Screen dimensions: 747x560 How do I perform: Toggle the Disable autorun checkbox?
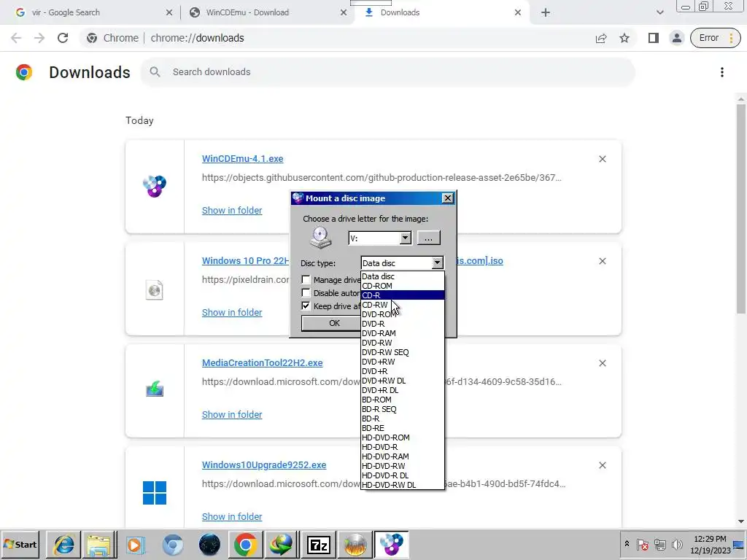(306, 293)
